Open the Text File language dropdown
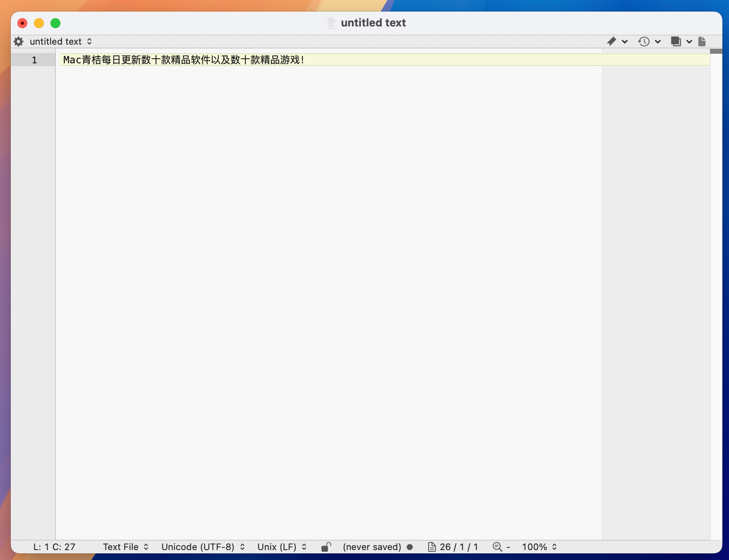729x560 pixels. coord(126,547)
